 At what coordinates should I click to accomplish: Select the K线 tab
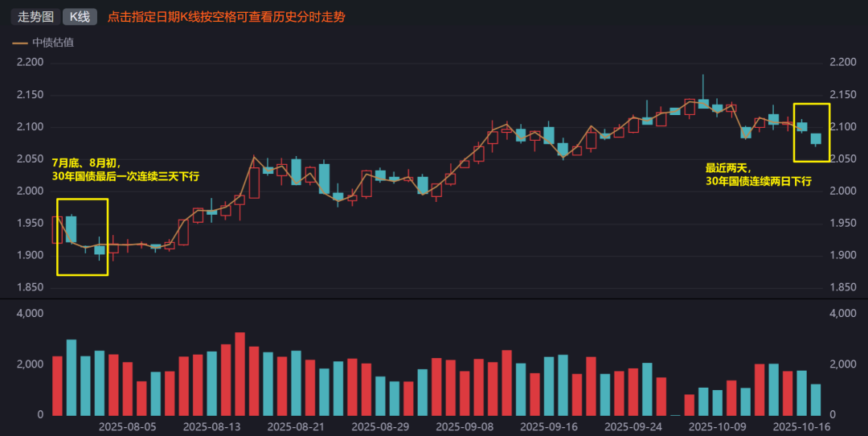click(80, 17)
